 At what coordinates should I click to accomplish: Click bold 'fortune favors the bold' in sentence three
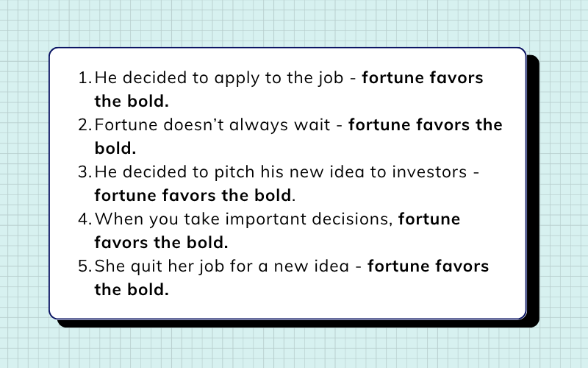[x=193, y=195]
